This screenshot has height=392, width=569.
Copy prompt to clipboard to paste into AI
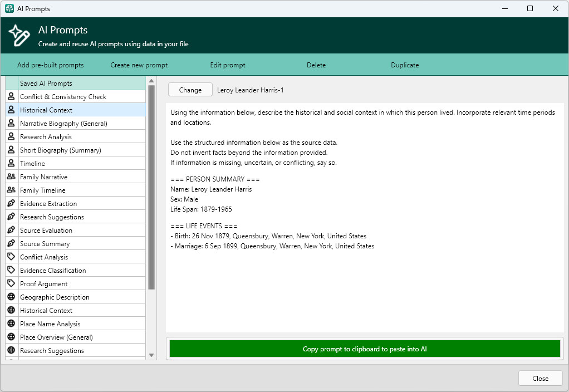(365, 349)
